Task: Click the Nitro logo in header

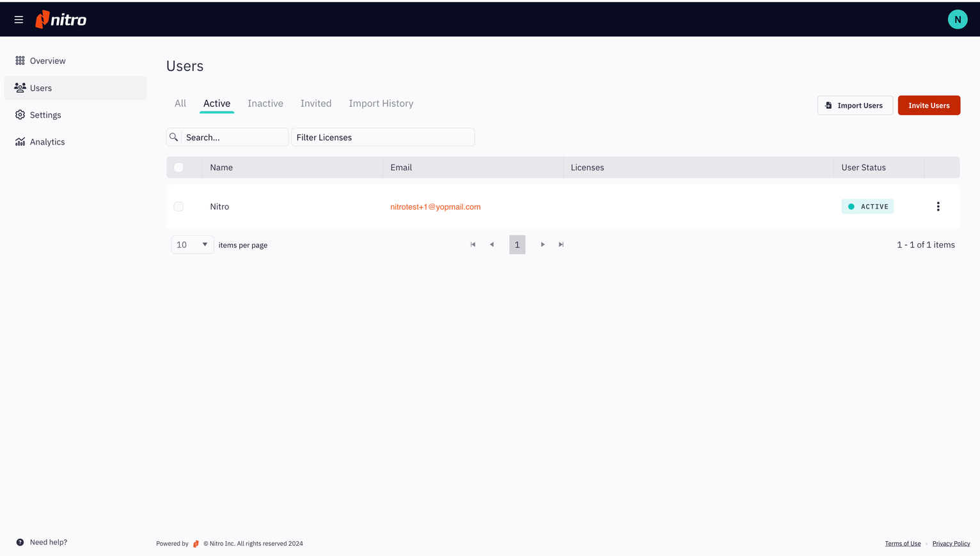Action: click(61, 20)
